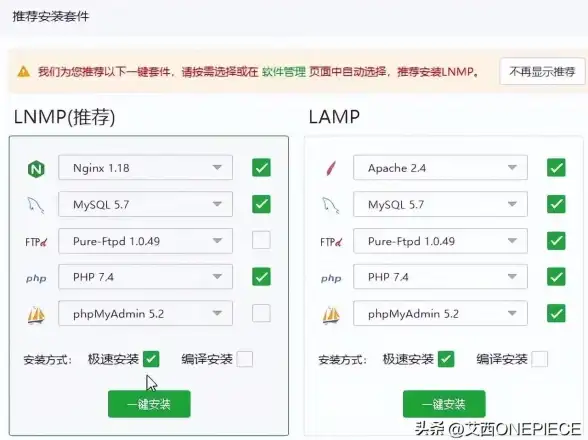Open LNMP phpMyAdmin 5.2 dropdown
588x440 pixels.
146,313
